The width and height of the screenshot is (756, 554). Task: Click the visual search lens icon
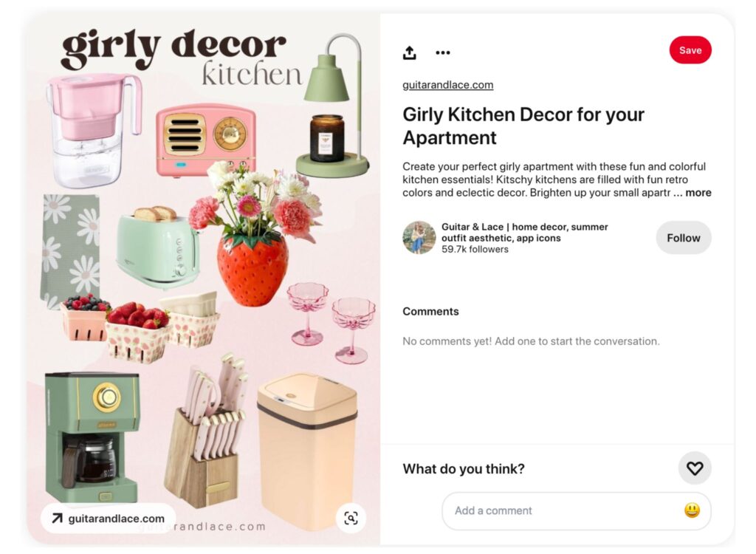tap(351, 519)
